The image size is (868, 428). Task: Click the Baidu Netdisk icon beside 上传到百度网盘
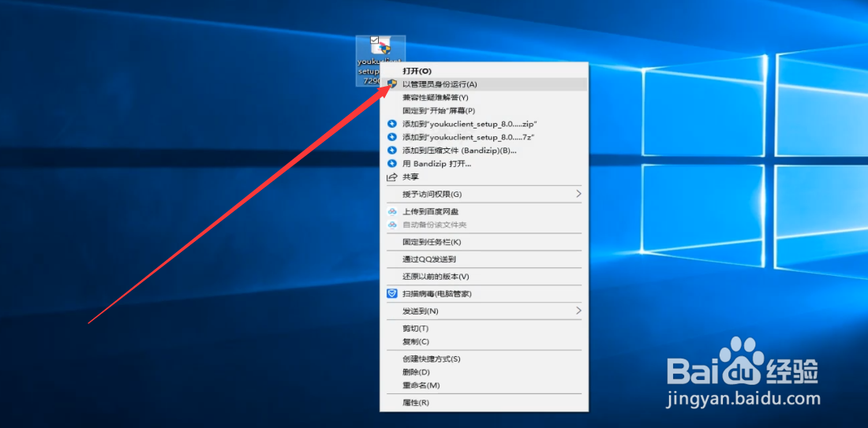(x=392, y=211)
